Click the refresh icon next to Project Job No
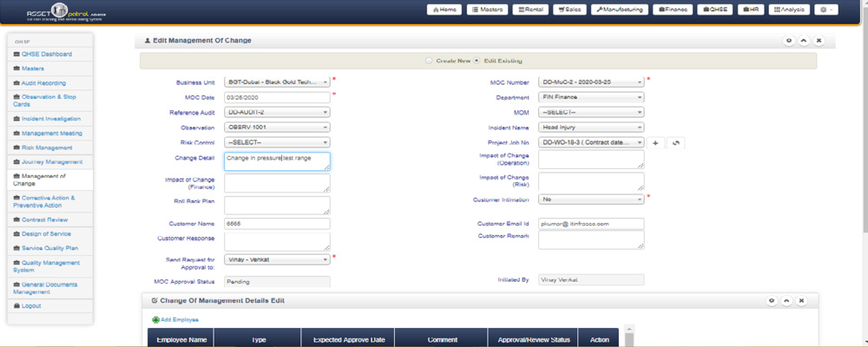The image size is (868, 347). coord(675,142)
